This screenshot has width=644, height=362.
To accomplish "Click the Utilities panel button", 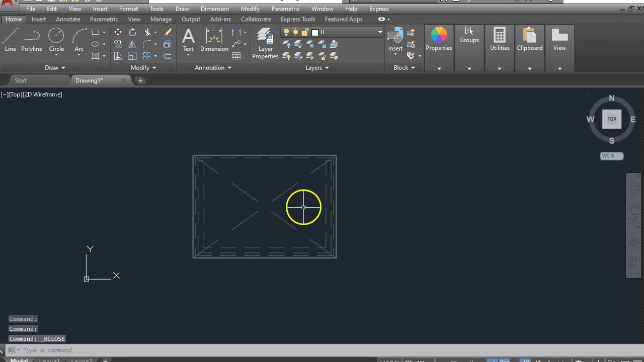I will pos(499,40).
